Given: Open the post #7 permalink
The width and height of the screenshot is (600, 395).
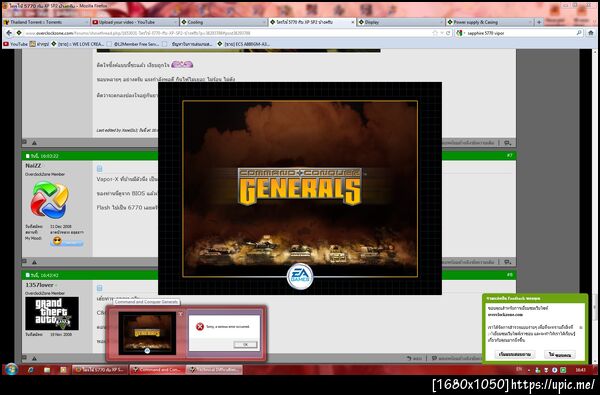Looking at the screenshot, I should (x=509, y=155).
